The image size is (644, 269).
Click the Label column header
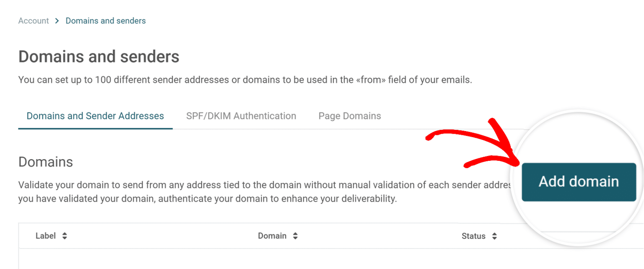click(x=46, y=235)
